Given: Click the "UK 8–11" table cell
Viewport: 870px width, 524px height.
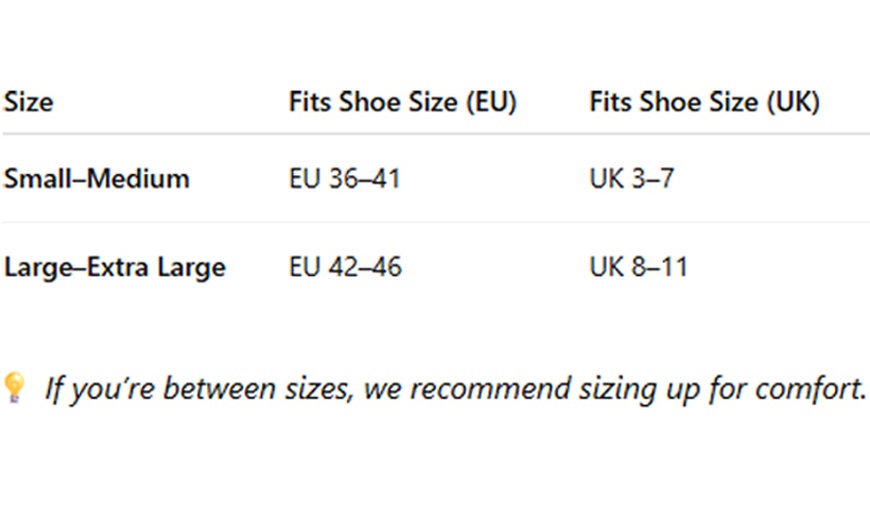Looking at the screenshot, I should coord(638,268).
